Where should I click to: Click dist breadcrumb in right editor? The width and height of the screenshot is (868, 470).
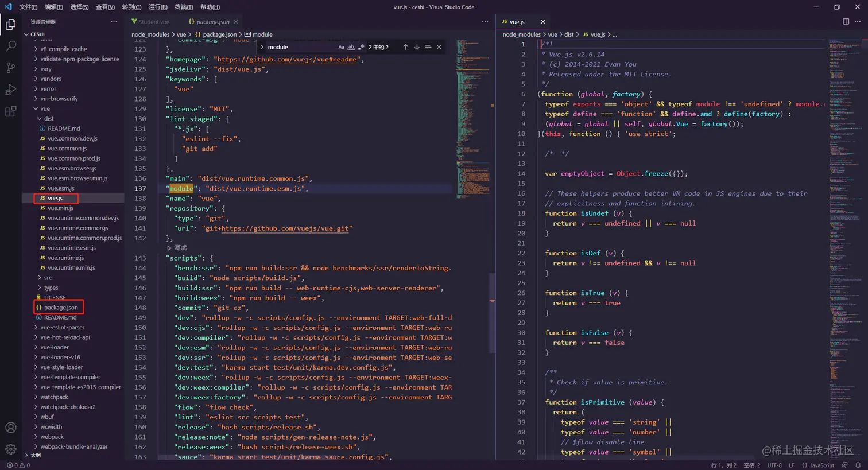point(568,34)
